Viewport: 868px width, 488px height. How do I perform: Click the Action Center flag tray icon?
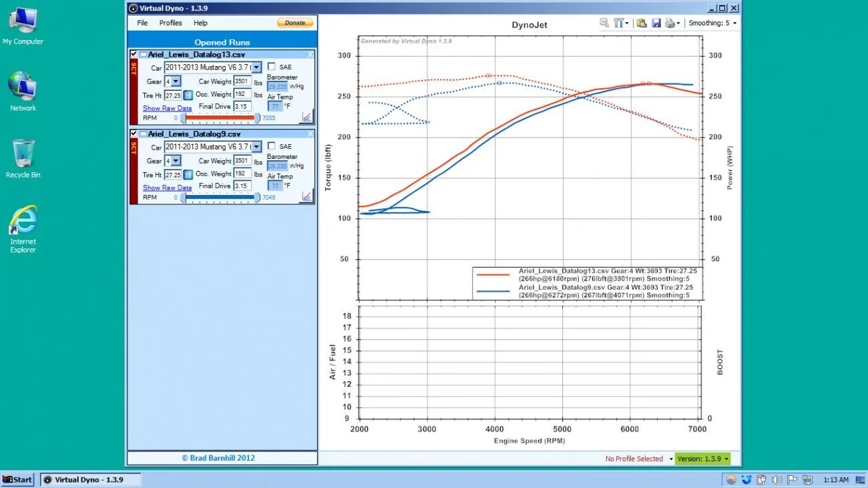click(792, 479)
